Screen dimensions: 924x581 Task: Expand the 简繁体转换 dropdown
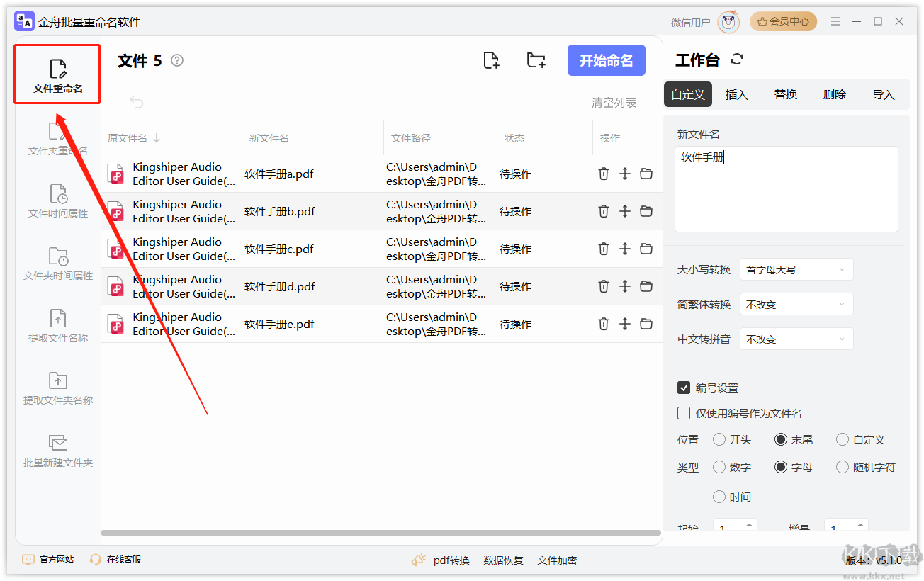pyautogui.click(x=796, y=304)
